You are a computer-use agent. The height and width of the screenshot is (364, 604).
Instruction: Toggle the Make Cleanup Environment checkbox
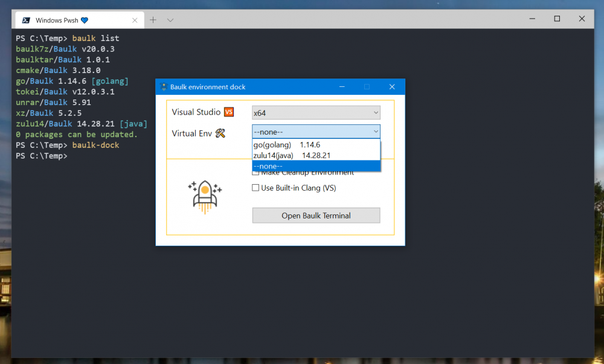pos(255,173)
